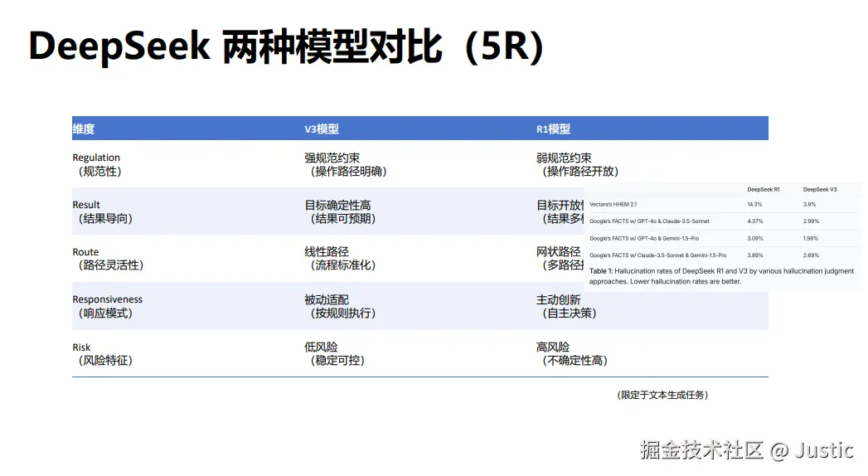The height and width of the screenshot is (476, 868).
Task: Click the "Result（结果导向）" row label
Action: tap(103, 211)
